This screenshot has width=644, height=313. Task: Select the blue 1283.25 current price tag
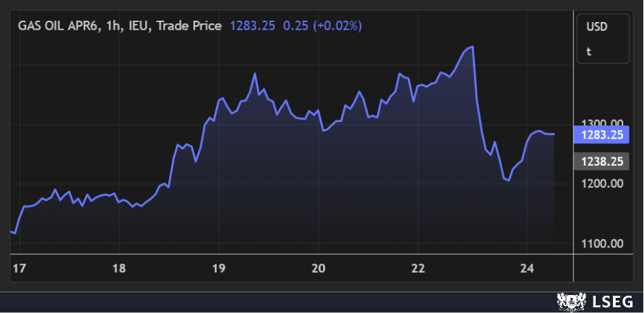(x=604, y=136)
